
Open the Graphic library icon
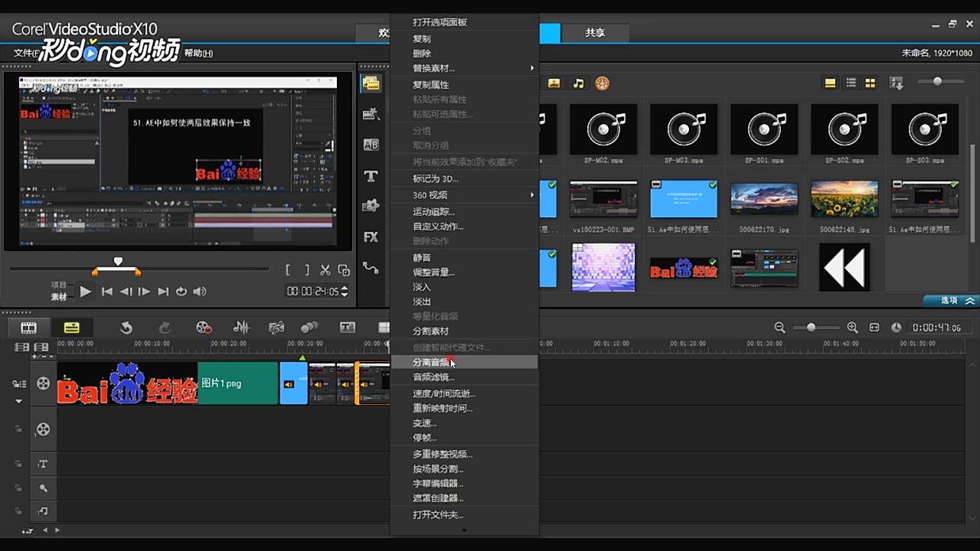[x=371, y=206]
